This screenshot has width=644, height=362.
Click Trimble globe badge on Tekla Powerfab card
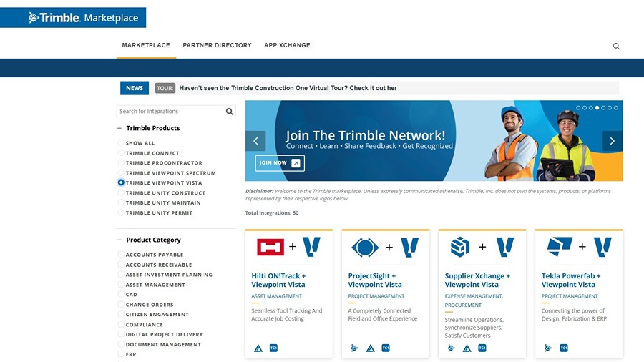point(548,348)
